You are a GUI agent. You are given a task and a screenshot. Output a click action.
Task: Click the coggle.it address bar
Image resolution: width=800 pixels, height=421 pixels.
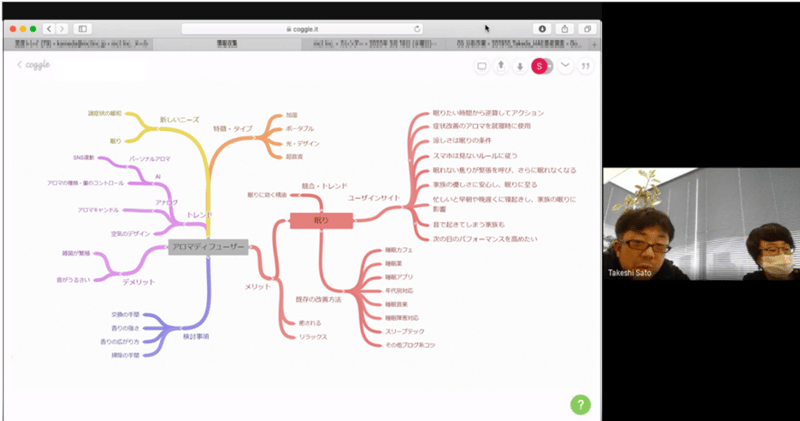(x=303, y=29)
